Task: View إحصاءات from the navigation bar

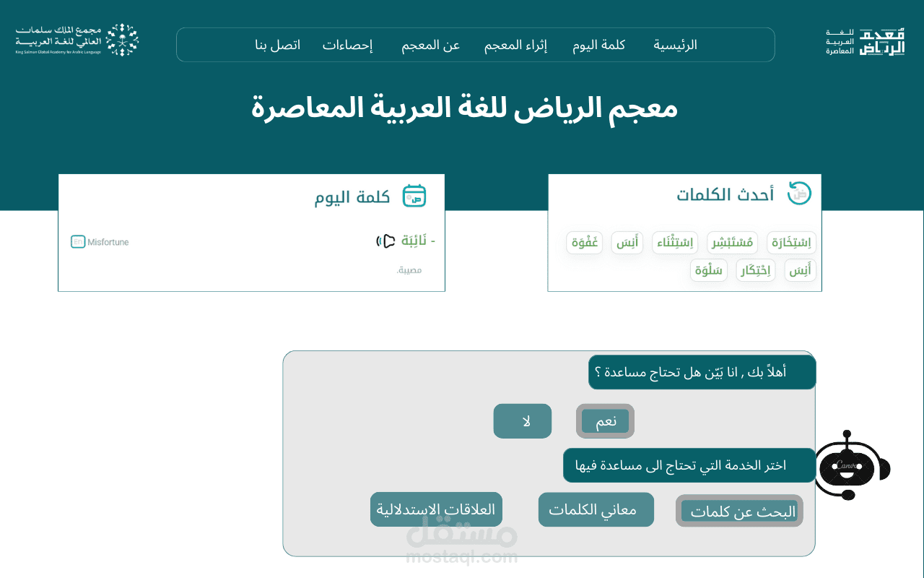Action: [347, 45]
